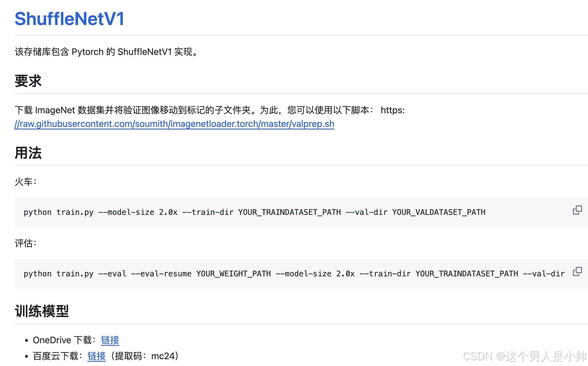Open the ShuffleNetV1 title link

click(x=70, y=19)
